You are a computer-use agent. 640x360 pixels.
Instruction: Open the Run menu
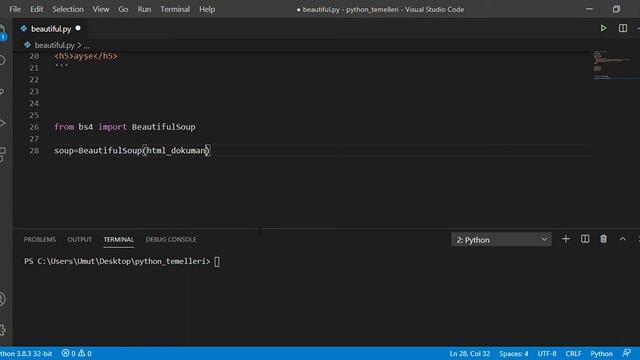click(144, 9)
